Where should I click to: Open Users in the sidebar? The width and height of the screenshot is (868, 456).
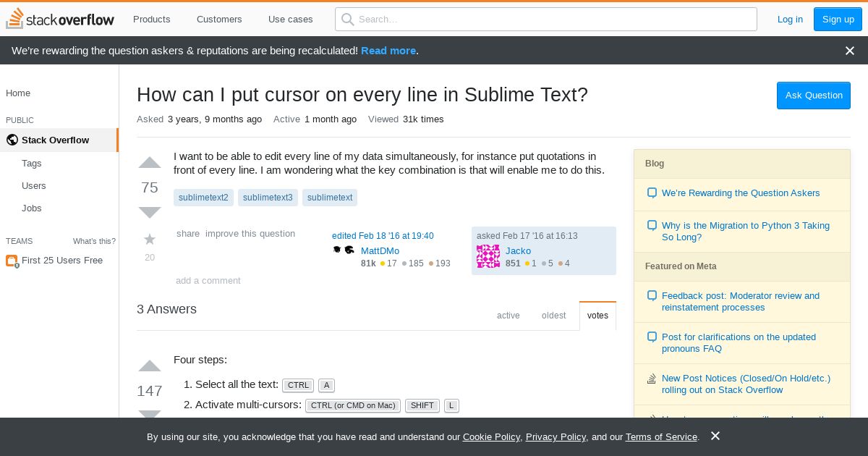[34, 186]
